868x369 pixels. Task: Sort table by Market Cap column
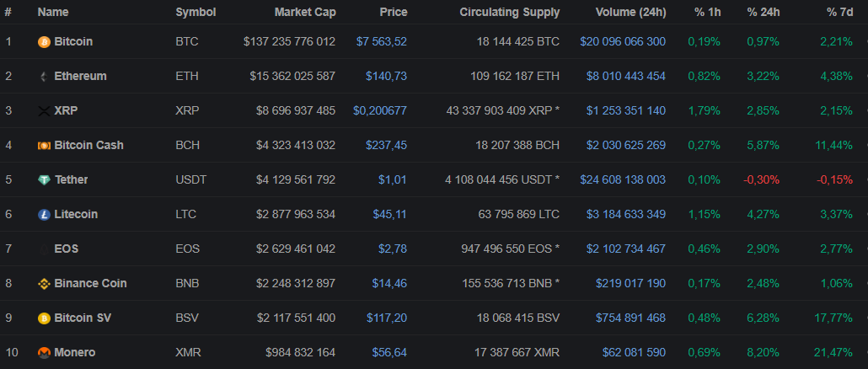pos(304,13)
